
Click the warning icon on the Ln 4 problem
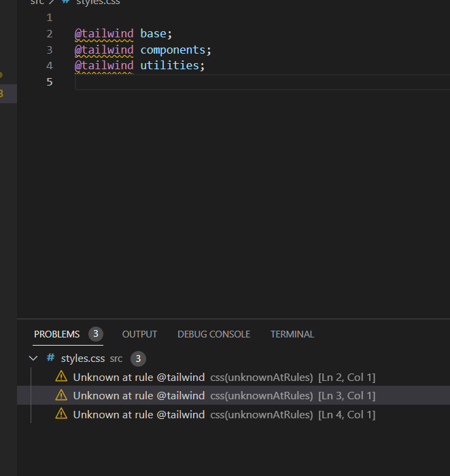(x=61, y=414)
